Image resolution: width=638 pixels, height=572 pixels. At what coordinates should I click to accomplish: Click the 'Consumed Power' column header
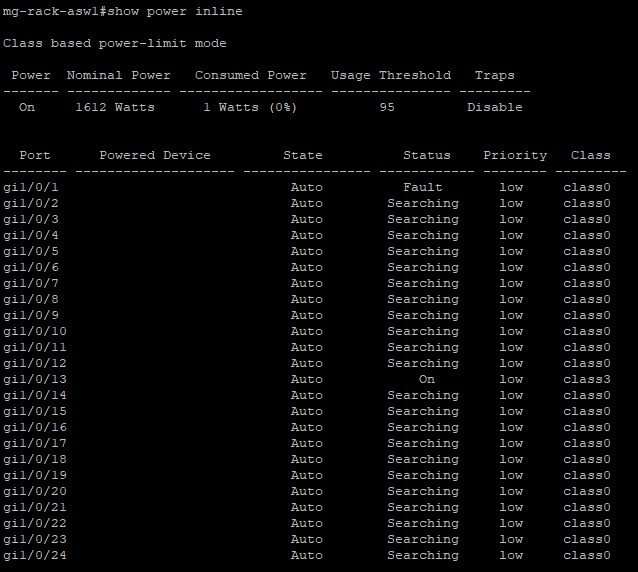[251, 75]
